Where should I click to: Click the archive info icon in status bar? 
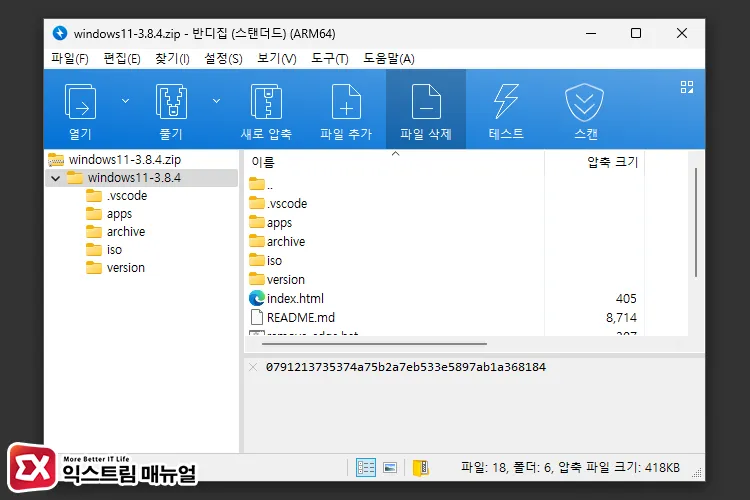coord(421,467)
